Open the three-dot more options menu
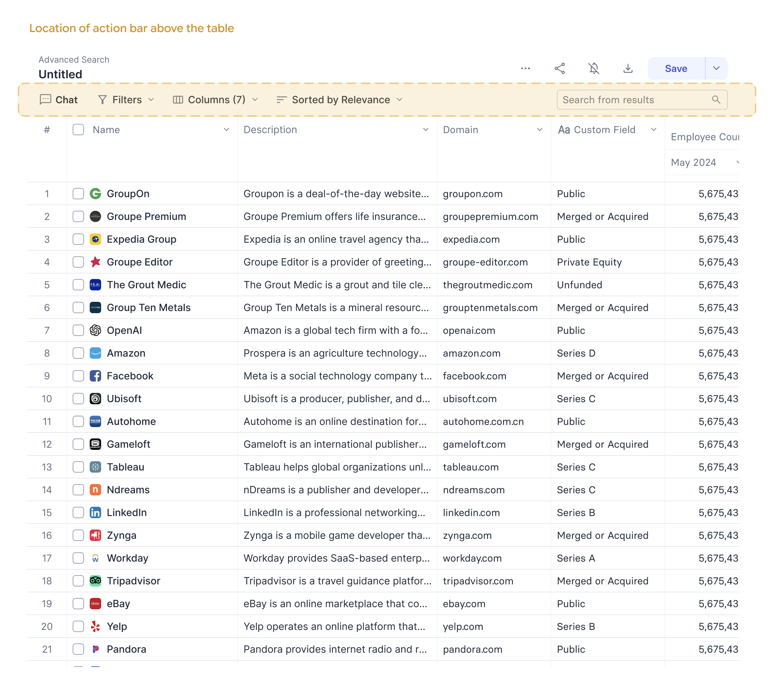Screen dimensions: 784x689 pyautogui.click(x=526, y=69)
